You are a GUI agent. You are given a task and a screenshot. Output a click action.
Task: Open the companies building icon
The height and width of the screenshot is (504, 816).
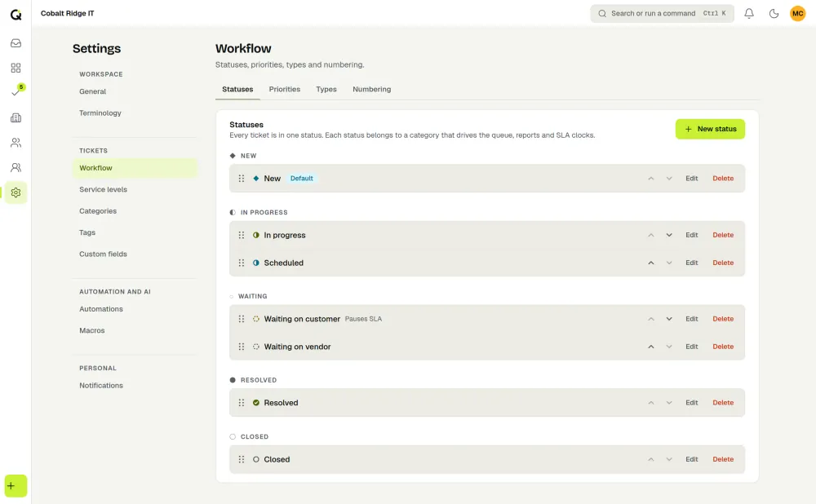pyautogui.click(x=16, y=117)
